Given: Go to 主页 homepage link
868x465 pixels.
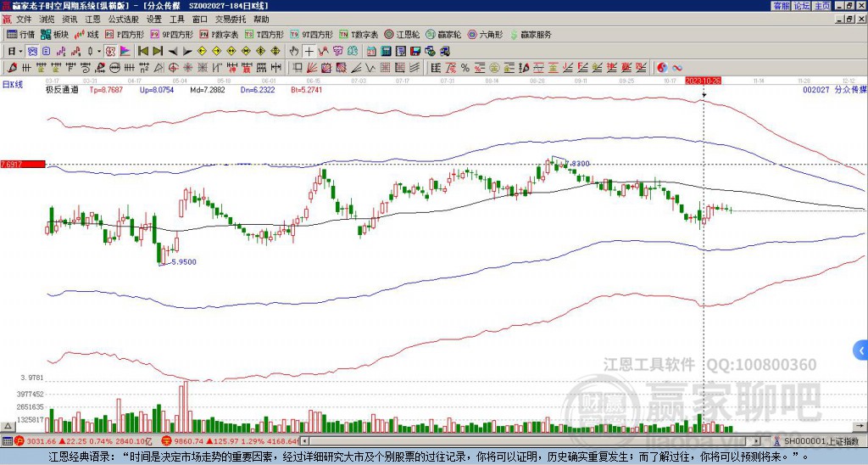Looking at the screenshot, I should pyautogui.click(x=822, y=6).
